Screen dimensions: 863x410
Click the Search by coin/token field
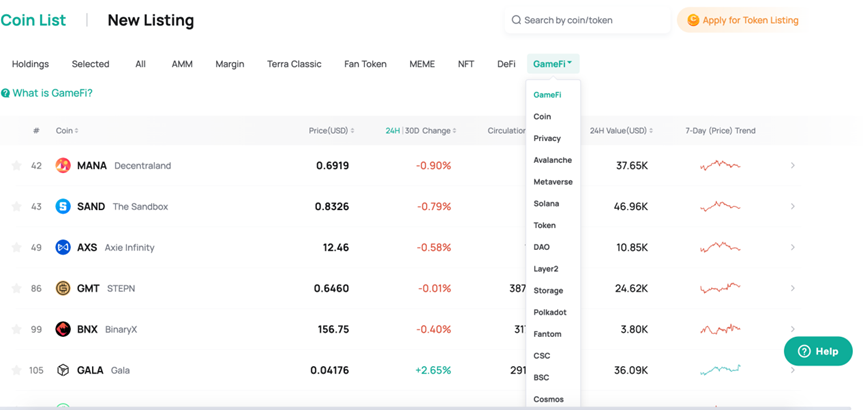coord(587,20)
